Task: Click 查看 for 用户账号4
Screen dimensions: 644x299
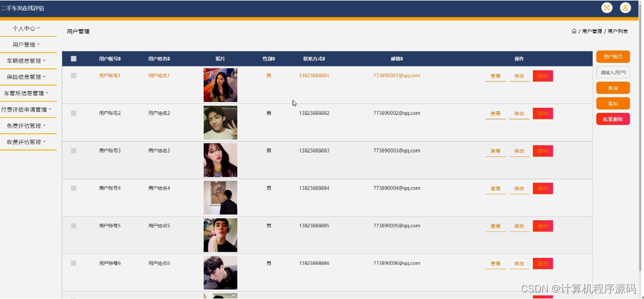Action: (x=495, y=189)
